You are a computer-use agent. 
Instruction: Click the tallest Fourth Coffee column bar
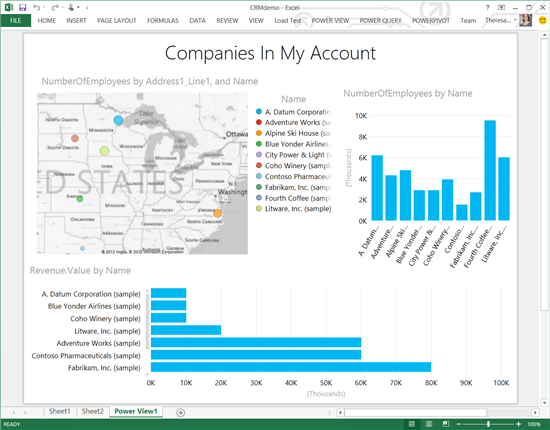pos(490,170)
